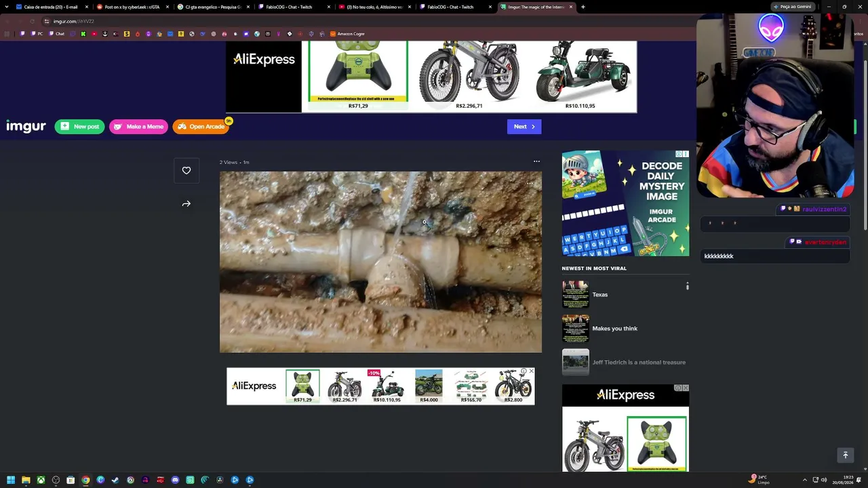This screenshot has width=868, height=488.
Task: Open OBS Studio from the taskbar
Action: [x=56, y=480]
